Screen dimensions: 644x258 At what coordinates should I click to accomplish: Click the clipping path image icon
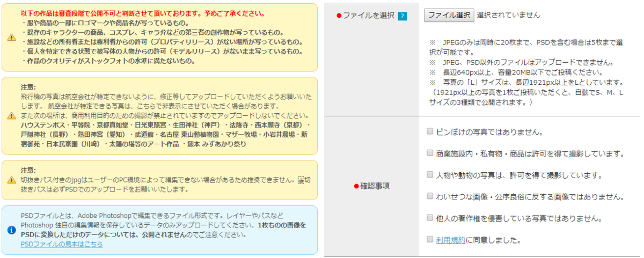[x=301, y=180]
